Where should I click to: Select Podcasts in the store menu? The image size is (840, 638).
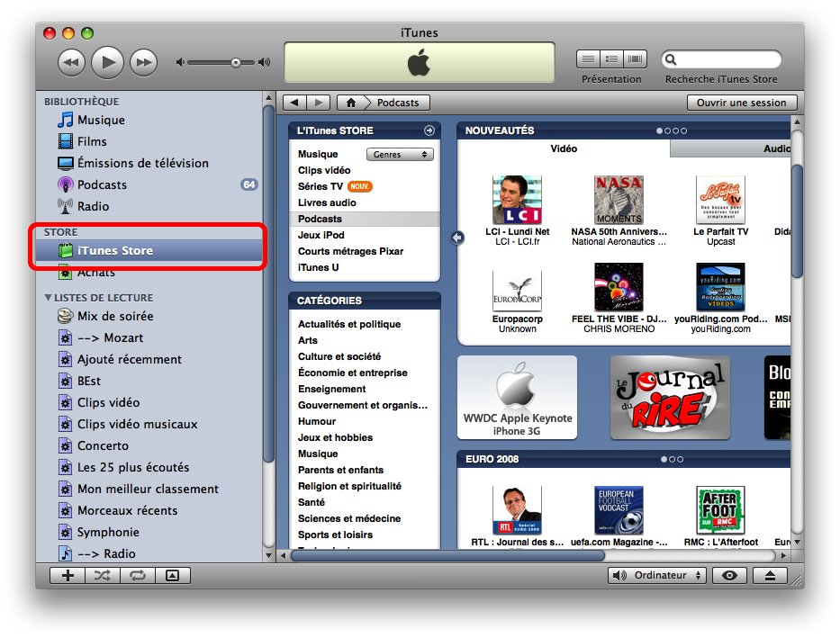pyautogui.click(x=365, y=219)
